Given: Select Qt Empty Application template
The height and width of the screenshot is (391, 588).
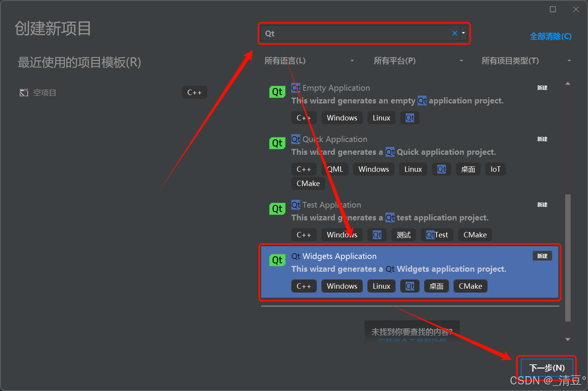Looking at the screenshot, I should click(410, 103).
